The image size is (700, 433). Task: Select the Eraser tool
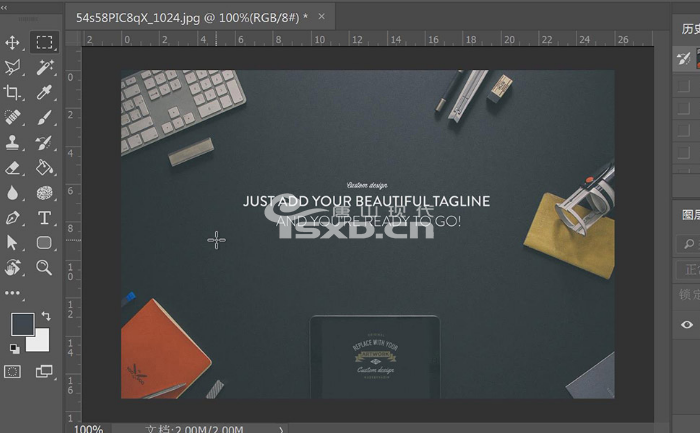pos(12,168)
